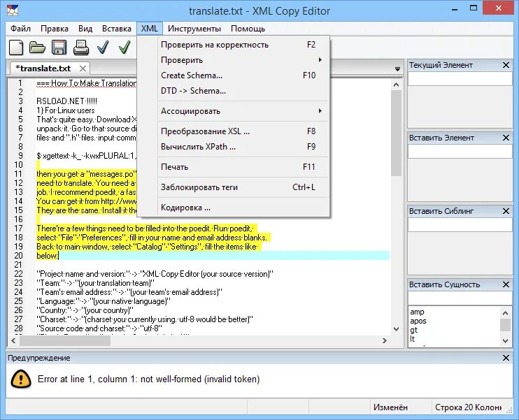This screenshot has height=420, width=519.
Task: Click editor vertical scrollbar down arrow
Action: (396, 328)
